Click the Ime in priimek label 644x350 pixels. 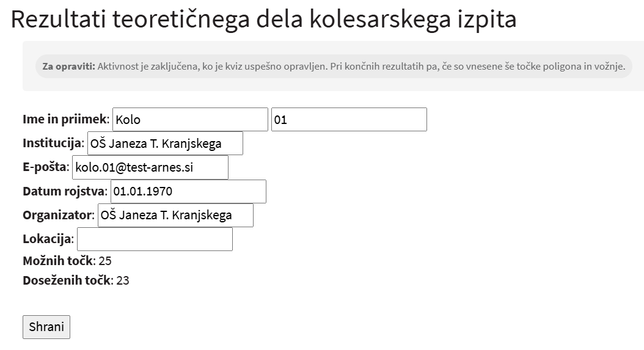[65, 119]
